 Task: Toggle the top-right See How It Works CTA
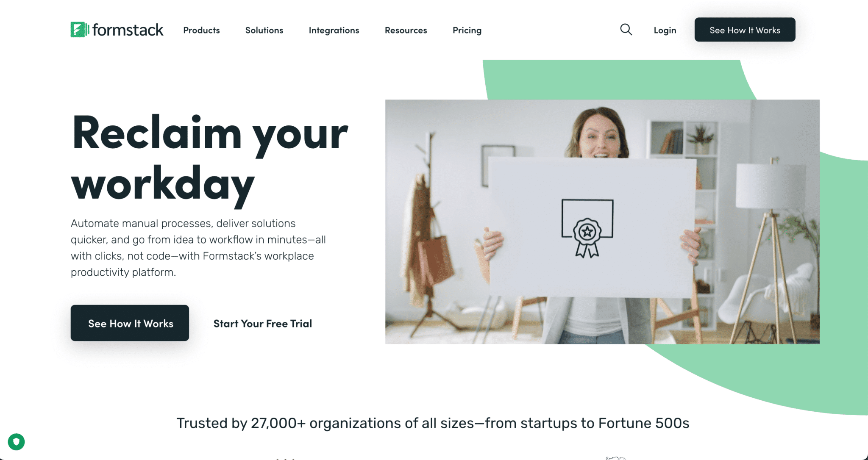click(x=745, y=30)
